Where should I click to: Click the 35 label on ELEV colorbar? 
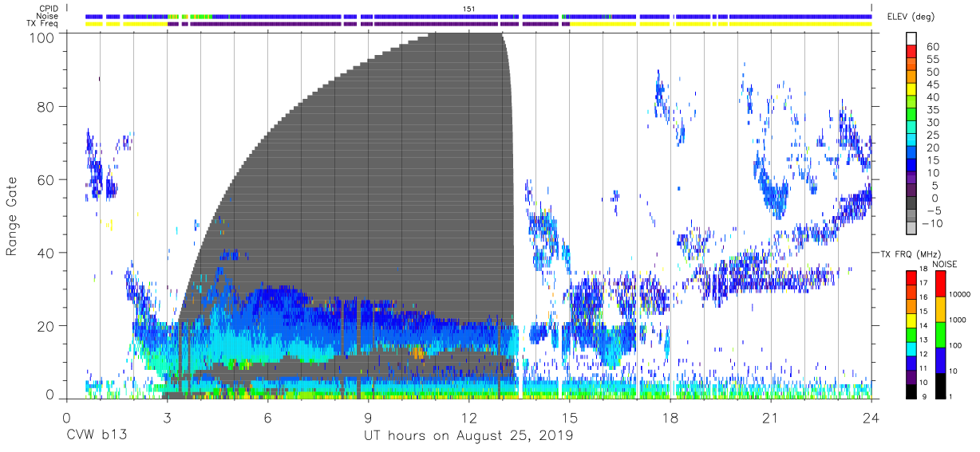933,109
